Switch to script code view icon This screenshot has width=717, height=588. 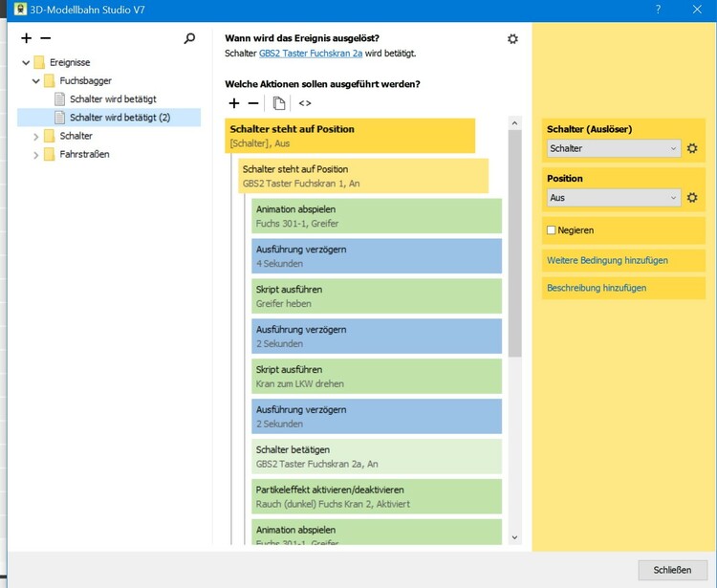(305, 103)
